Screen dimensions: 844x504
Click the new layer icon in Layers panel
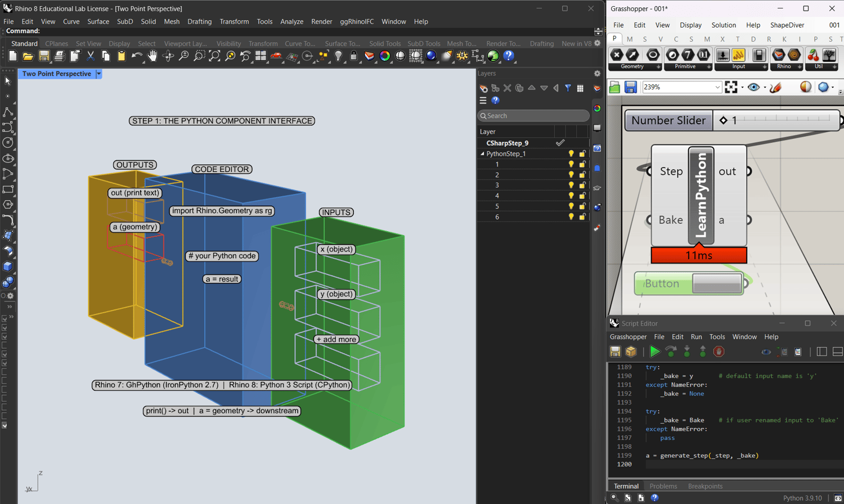(x=483, y=88)
